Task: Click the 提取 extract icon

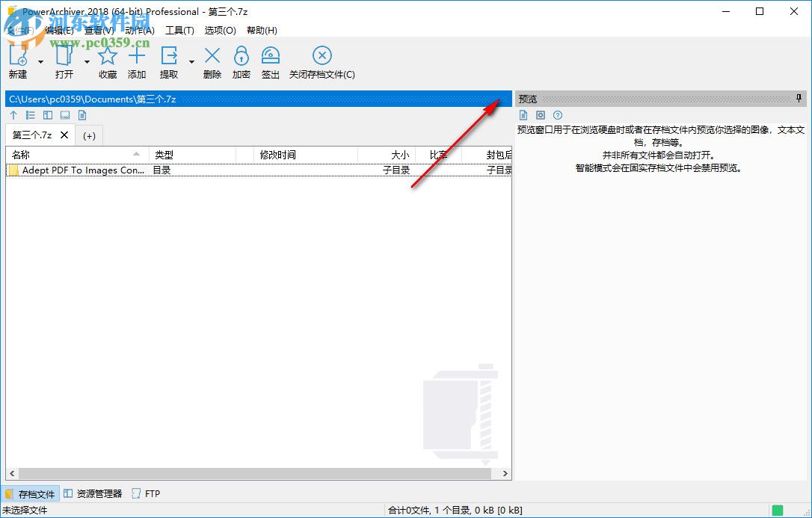Action: coord(168,55)
